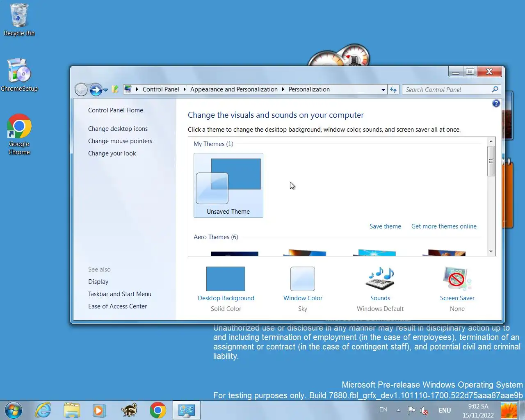Click the Forward navigation arrow

click(96, 89)
